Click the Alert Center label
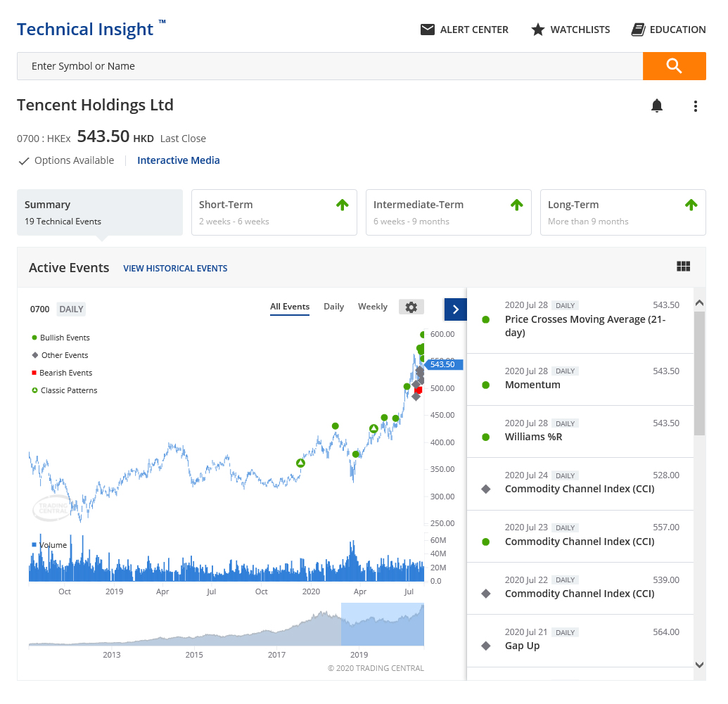 pos(474,30)
